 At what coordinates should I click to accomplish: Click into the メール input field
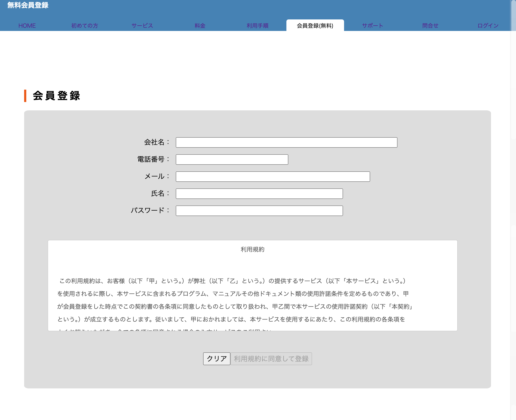pyautogui.click(x=273, y=177)
